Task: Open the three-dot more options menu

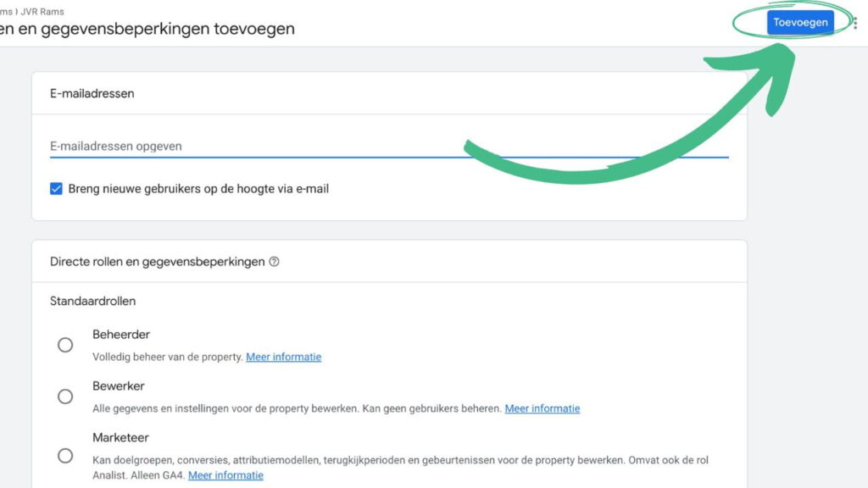Action: (x=855, y=23)
